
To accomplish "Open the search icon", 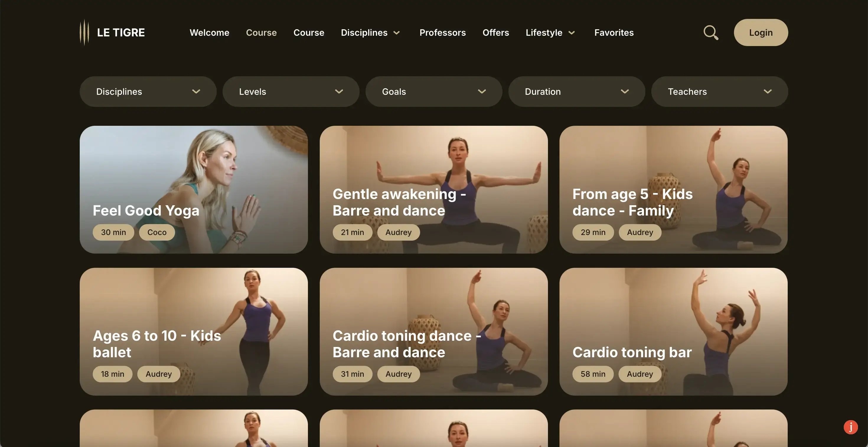I will pos(710,32).
